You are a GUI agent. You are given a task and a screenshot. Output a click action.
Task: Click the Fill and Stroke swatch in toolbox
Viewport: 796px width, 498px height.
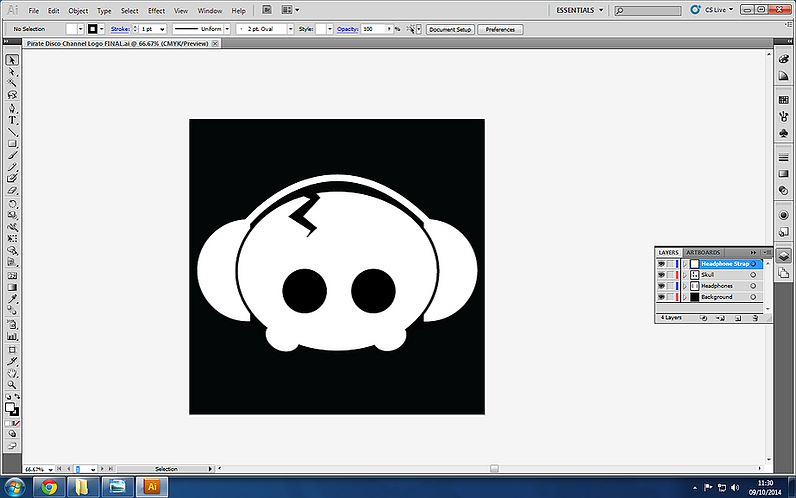[x=12, y=409]
